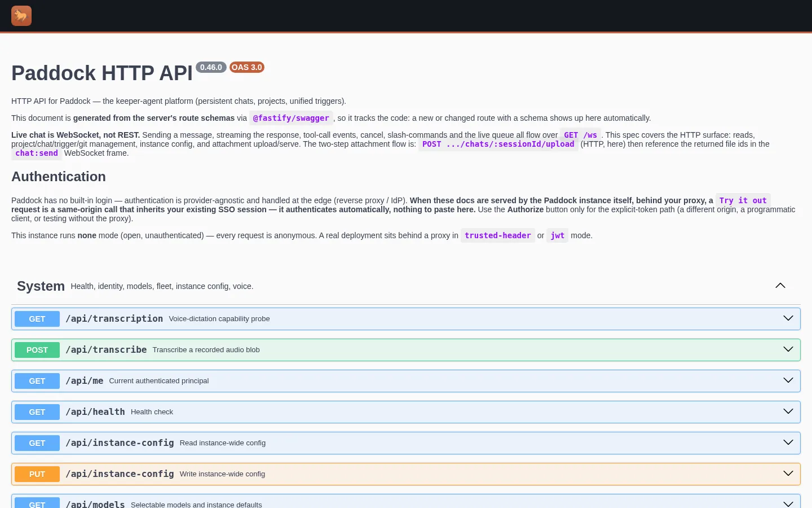Click the 'Health check' summary text
Viewport: 812px width, 508px height.
(152, 412)
